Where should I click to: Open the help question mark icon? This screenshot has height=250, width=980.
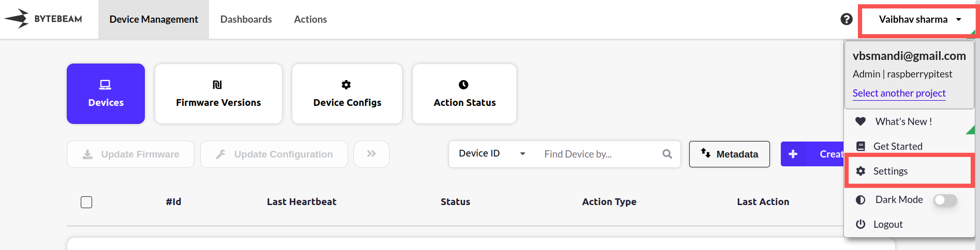[847, 19]
